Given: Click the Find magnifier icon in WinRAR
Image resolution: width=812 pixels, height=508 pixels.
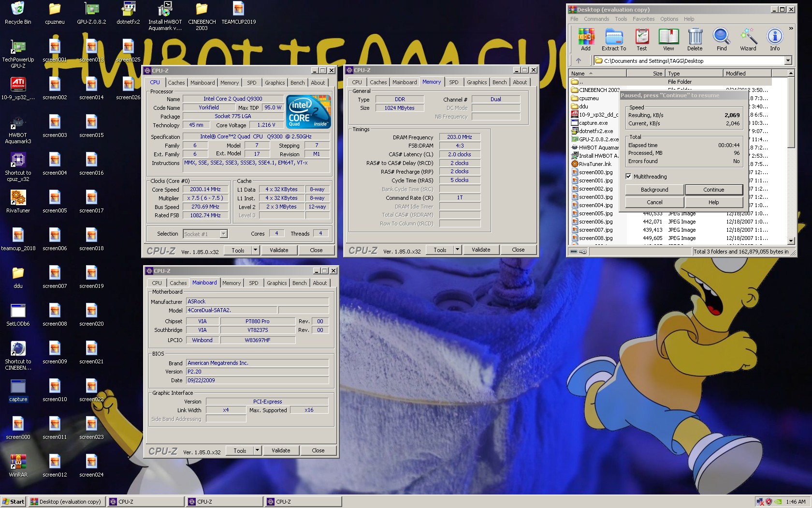Looking at the screenshot, I should click(722, 39).
